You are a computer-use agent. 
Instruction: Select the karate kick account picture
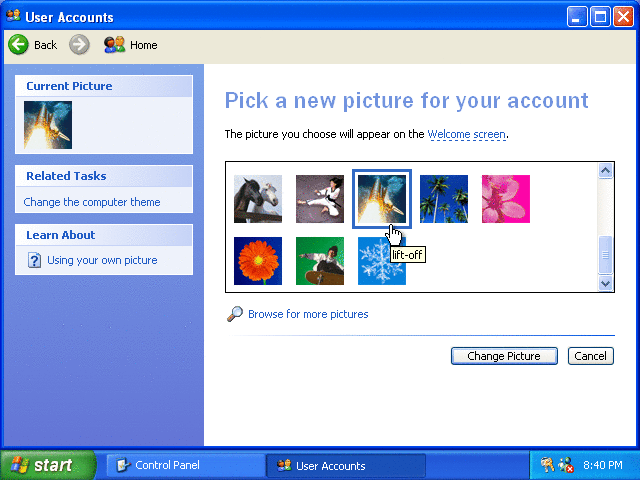click(x=320, y=199)
